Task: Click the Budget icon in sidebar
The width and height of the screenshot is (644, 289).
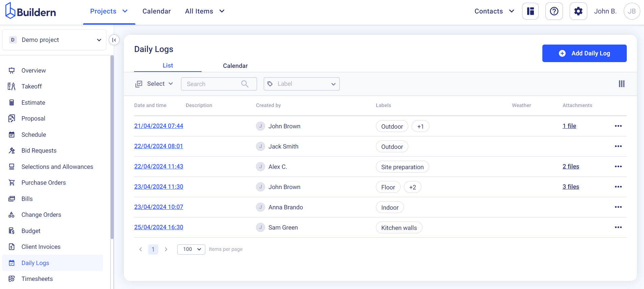Action: pos(12,231)
